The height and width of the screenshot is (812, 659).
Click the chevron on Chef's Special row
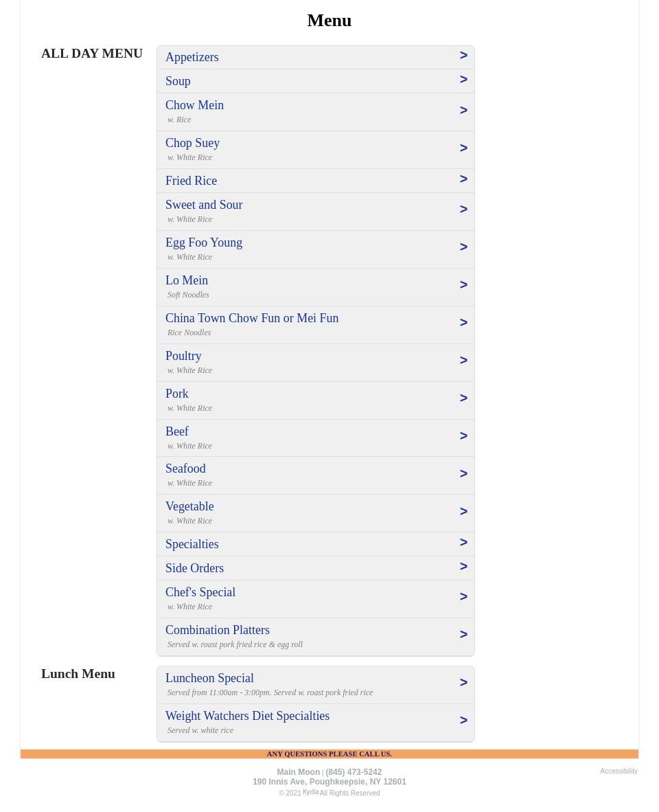[x=463, y=597]
